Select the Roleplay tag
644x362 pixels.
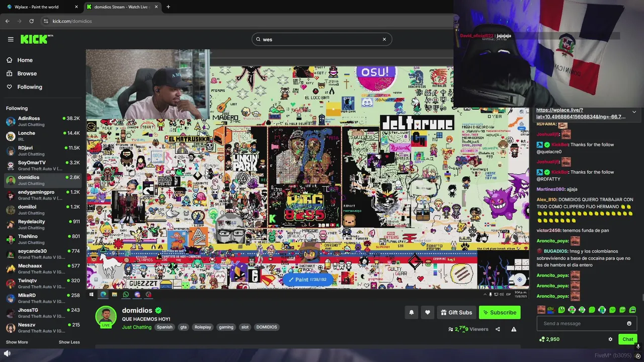[203, 327]
